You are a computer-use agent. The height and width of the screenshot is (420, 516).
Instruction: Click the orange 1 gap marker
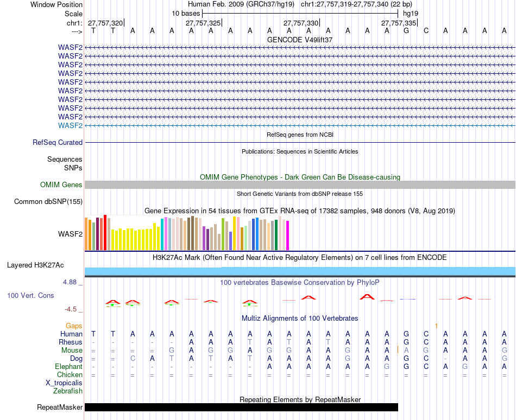tap(436, 326)
